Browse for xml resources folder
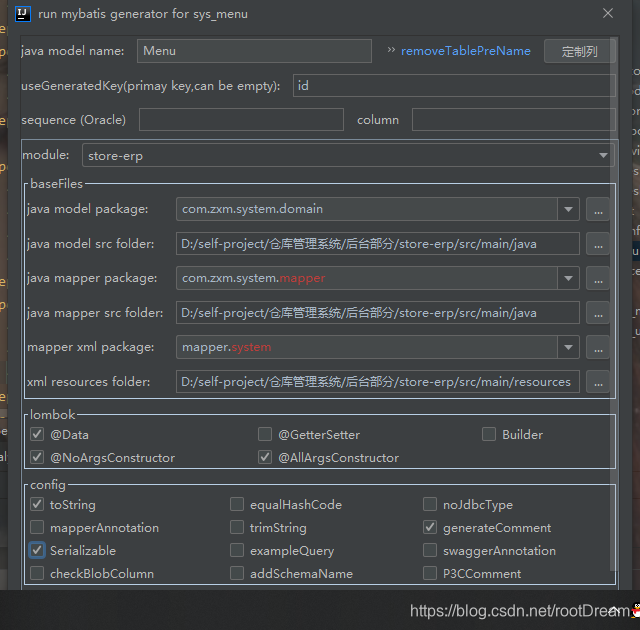Viewport: 640px width, 630px height. 598,382
